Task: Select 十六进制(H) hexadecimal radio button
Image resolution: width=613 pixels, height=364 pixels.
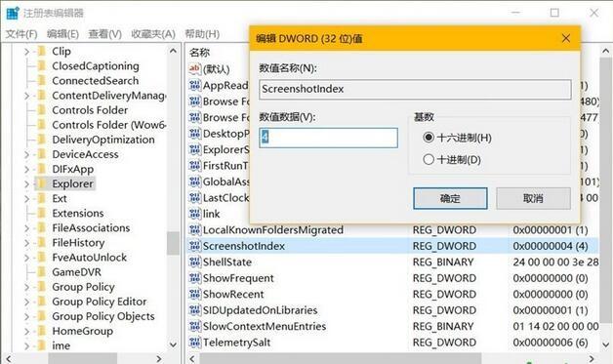Action: [429, 138]
